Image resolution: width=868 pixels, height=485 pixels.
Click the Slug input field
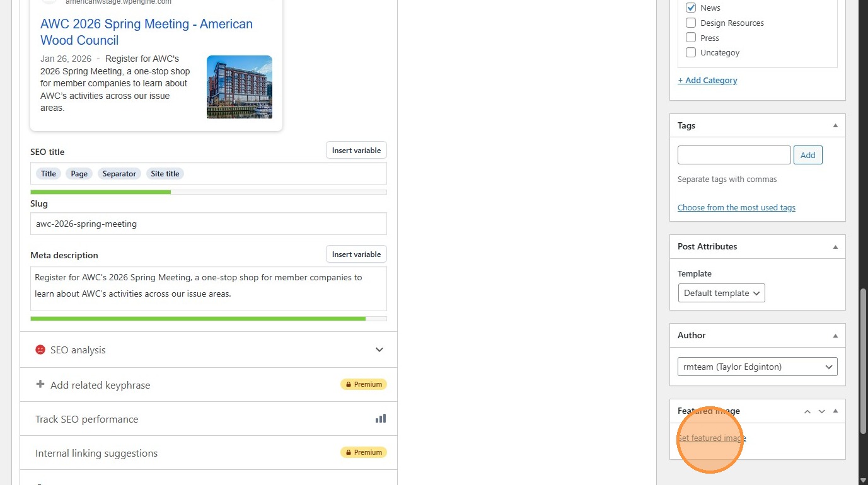point(209,224)
